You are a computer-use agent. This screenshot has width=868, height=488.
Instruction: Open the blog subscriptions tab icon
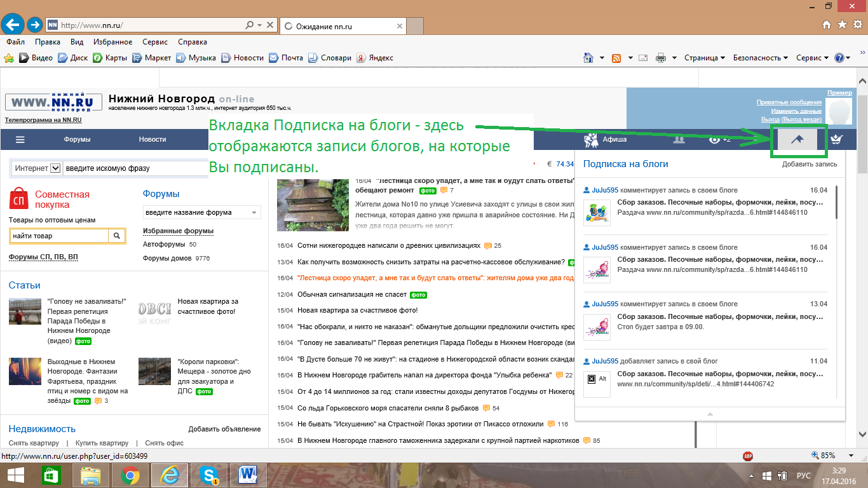tap(797, 139)
